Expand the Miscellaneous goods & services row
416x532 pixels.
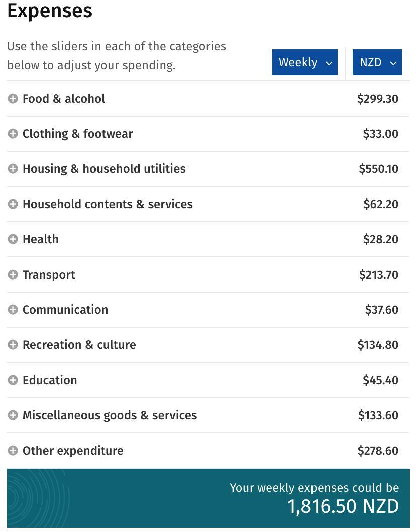coord(208,415)
